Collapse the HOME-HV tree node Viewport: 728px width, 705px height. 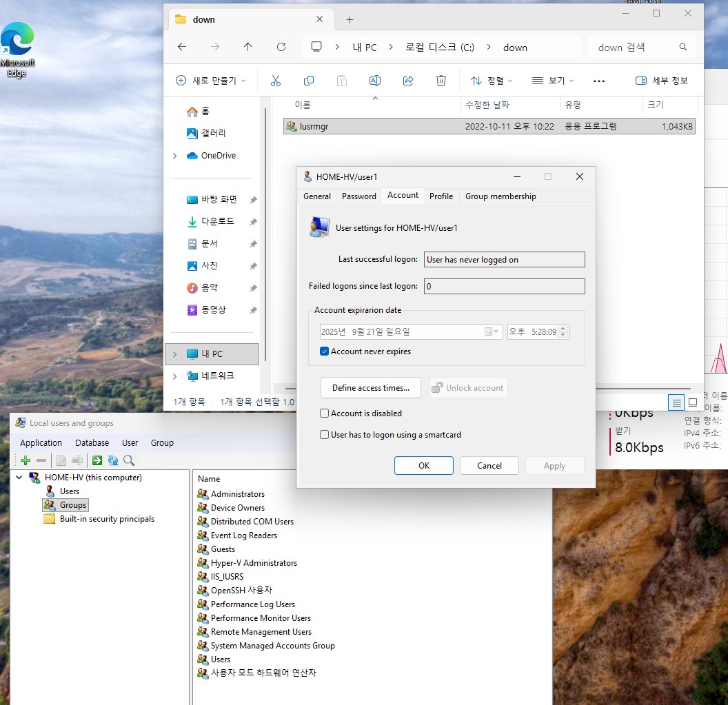click(x=19, y=477)
